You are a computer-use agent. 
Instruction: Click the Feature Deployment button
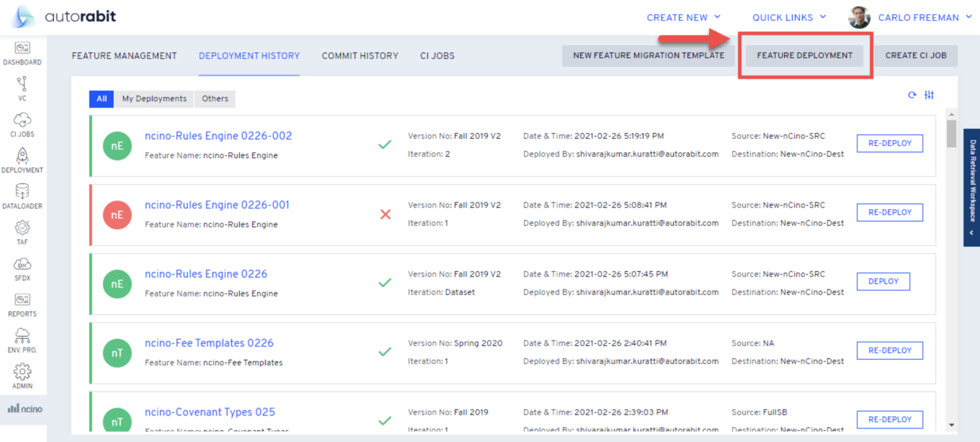(x=805, y=56)
